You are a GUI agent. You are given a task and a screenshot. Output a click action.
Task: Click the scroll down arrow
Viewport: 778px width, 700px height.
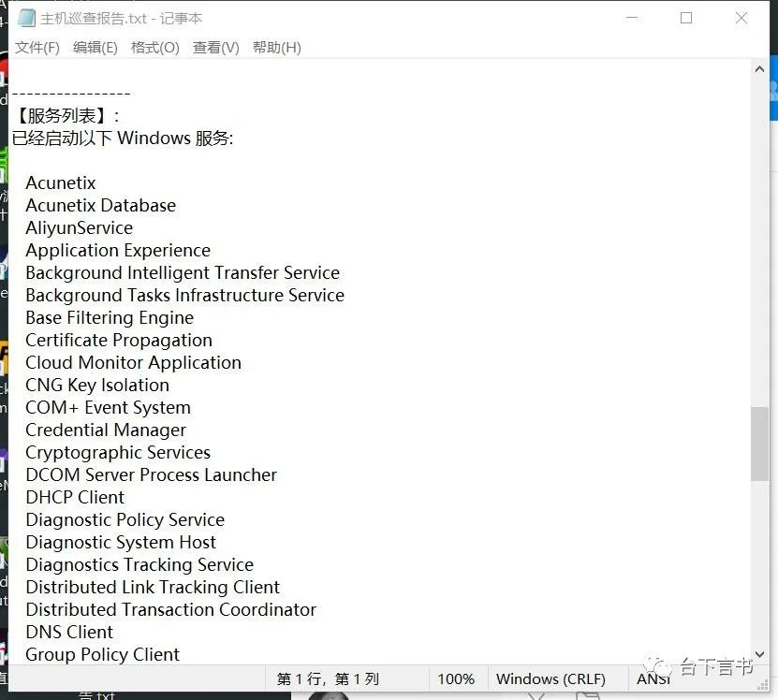(x=759, y=654)
